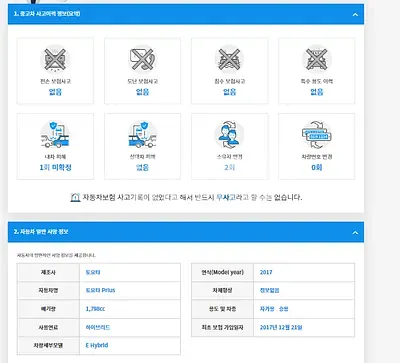Image resolution: width=400 pixels, height=363 pixels.
Task: Click the owner change people icon
Action: coord(229,135)
